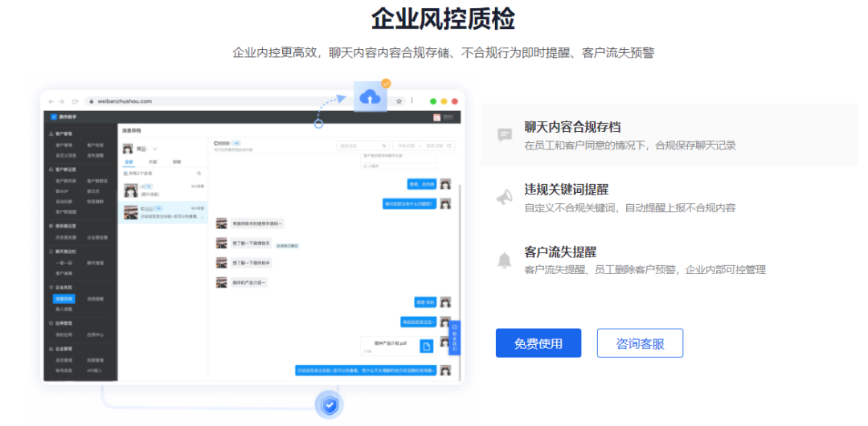Click the browser forward arrow
The height and width of the screenshot is (426, 868).
pyautogui.click(x=62, y=101)
